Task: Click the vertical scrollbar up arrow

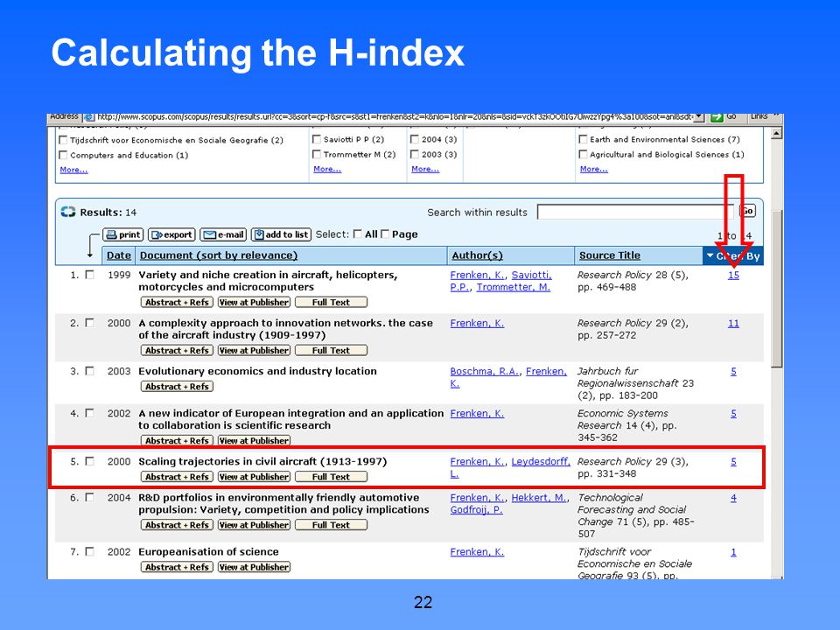Action: tap(777, 133)
